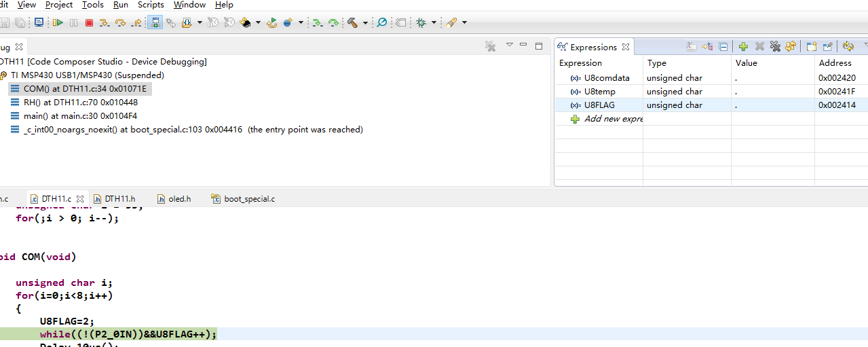The width and height of the screenshot is (868, 347).
Task: Click the red Terminate debug button
Action: [89, 22]
